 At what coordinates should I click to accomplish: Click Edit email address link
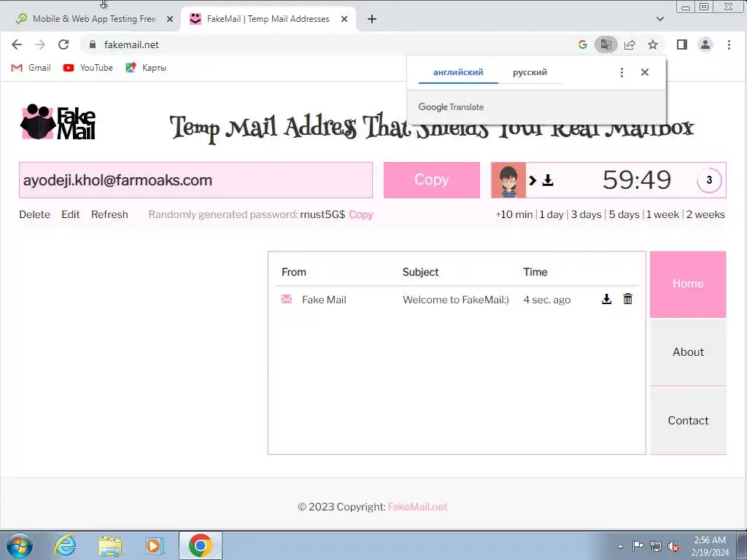(71, 214)
